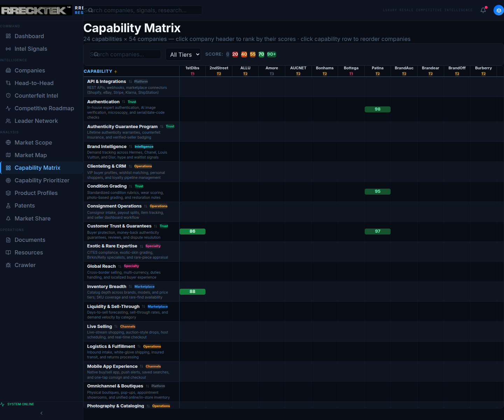
Task: Click the Companies building icon
Action: 8,70
